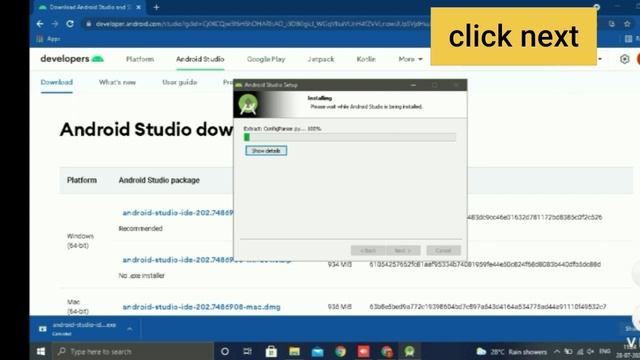
Task: Click the Mac (64-bit) platform cell
Action: (78, 307)
